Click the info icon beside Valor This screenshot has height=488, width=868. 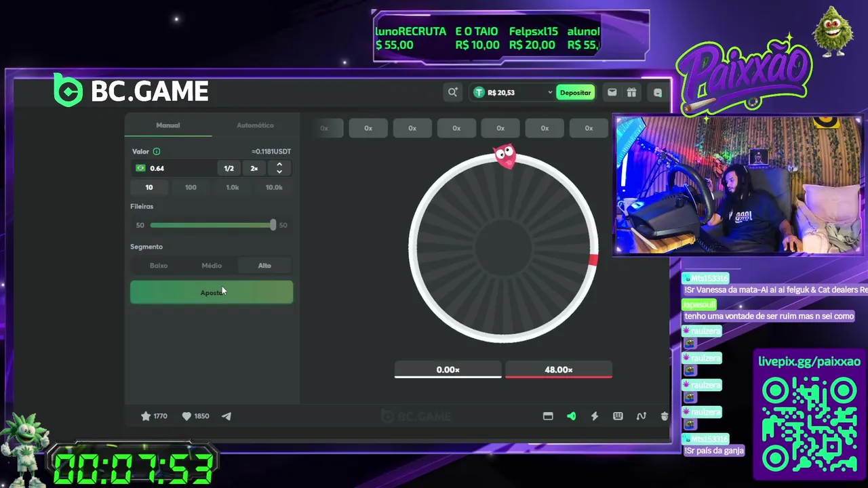(x=157, y=151)
